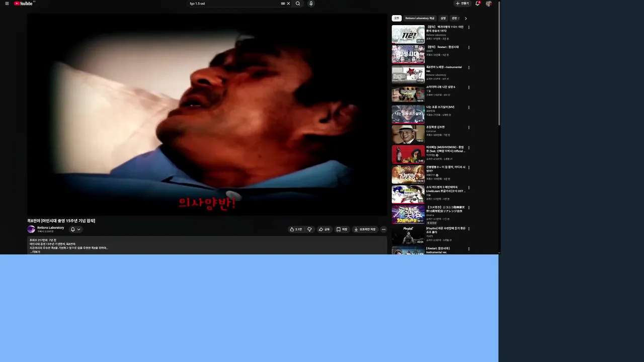Image resolution: width=644 pixels, height=362 pixels.
Task: Open options menu for the 10:24 Money video
Action: [x=469, y=87]
